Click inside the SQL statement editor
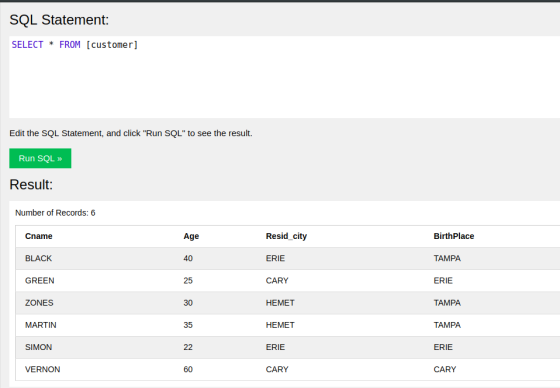 [x=284, y=77]
